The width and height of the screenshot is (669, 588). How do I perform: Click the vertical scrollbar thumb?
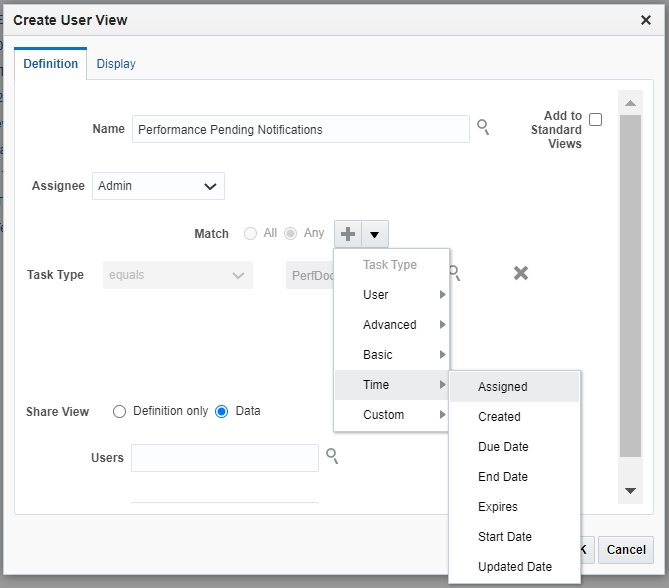(x=630, y=286)
